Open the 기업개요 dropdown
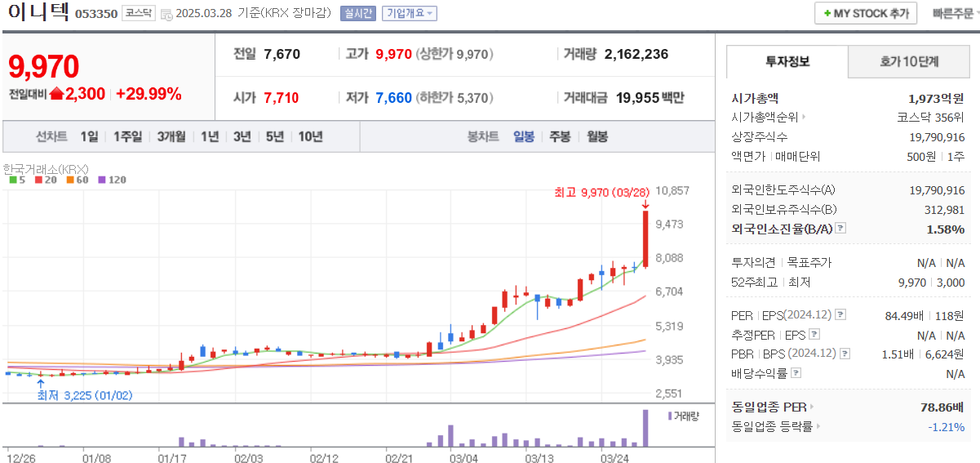 click(x=410, y=14)
